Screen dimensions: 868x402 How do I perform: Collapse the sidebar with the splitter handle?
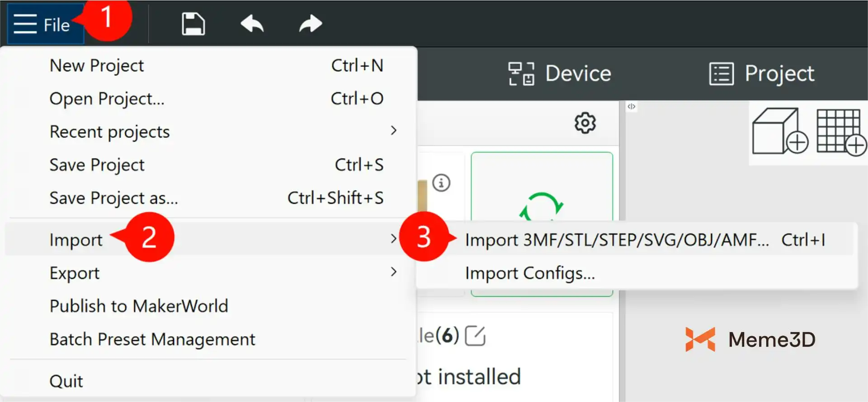[x=632, y=107]
